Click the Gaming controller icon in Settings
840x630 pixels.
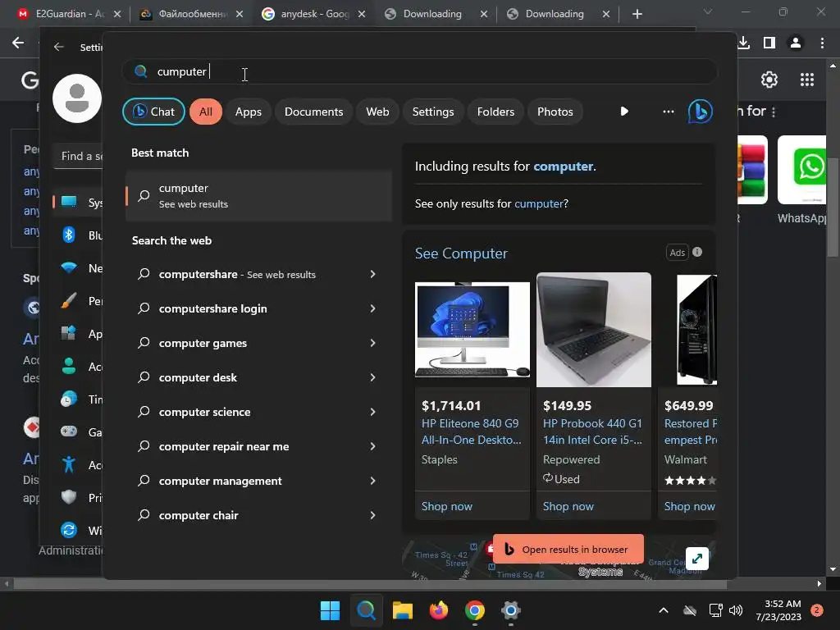(69, 431)
